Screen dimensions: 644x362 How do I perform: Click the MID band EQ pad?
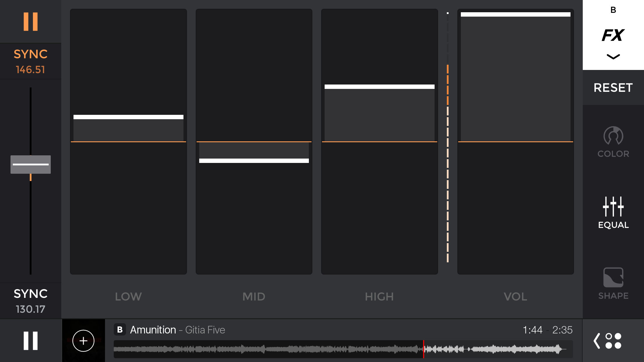(254, 142)
